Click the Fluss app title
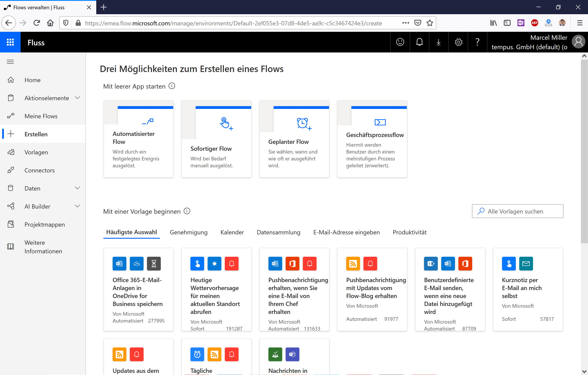This screenshot has height=375, width=588. pyautogui.click(x=36, y=43)
